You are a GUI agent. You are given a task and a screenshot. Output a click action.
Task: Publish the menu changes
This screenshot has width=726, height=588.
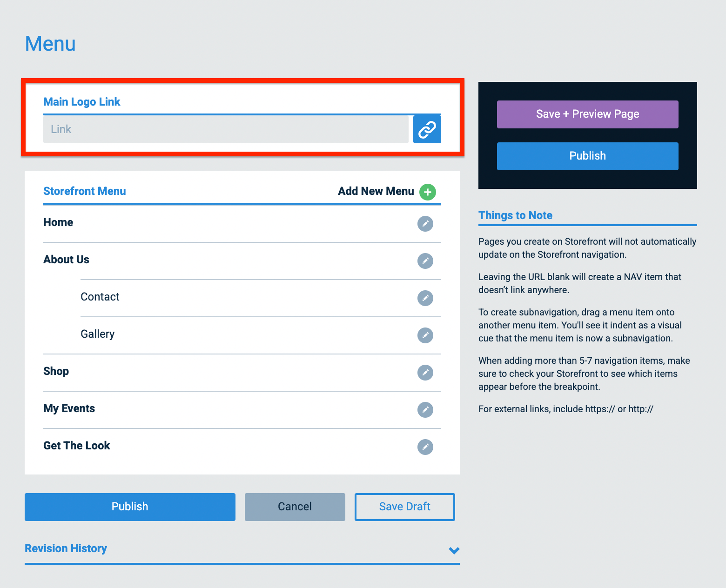[x=130, y=507]
